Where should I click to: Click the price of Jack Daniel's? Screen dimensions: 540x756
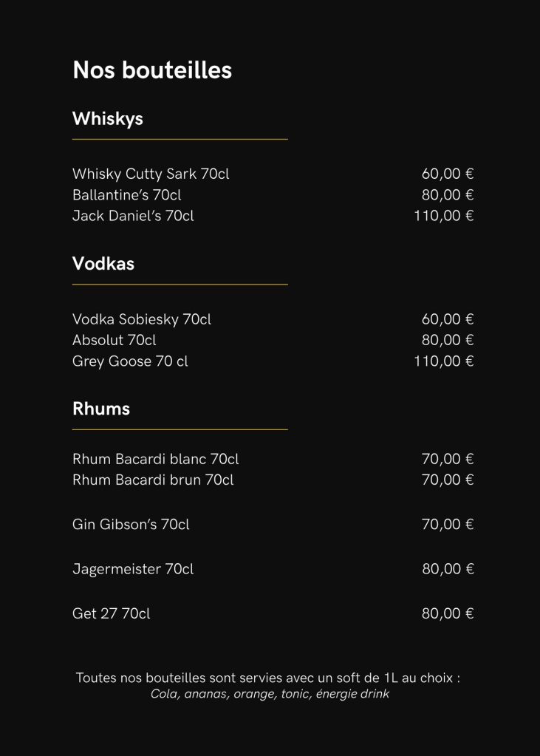pos(444,216)
